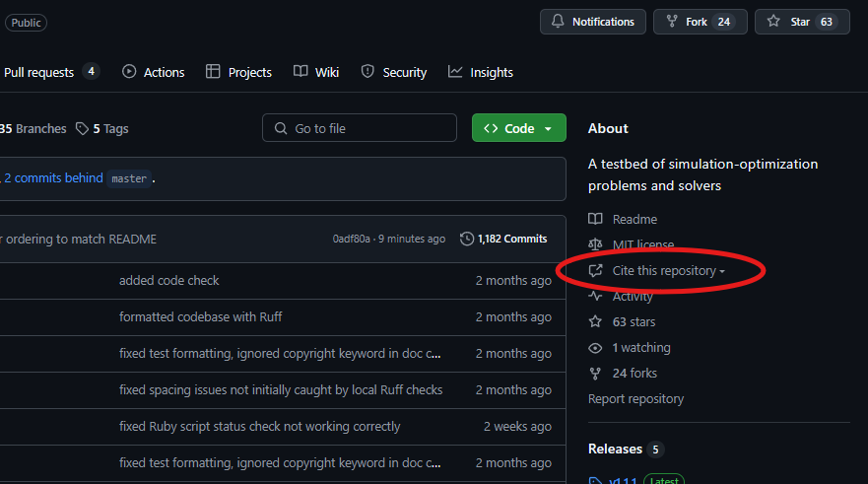Click the Star icon in header
This screenshot has width=868, height=484.
click(773, 22)
